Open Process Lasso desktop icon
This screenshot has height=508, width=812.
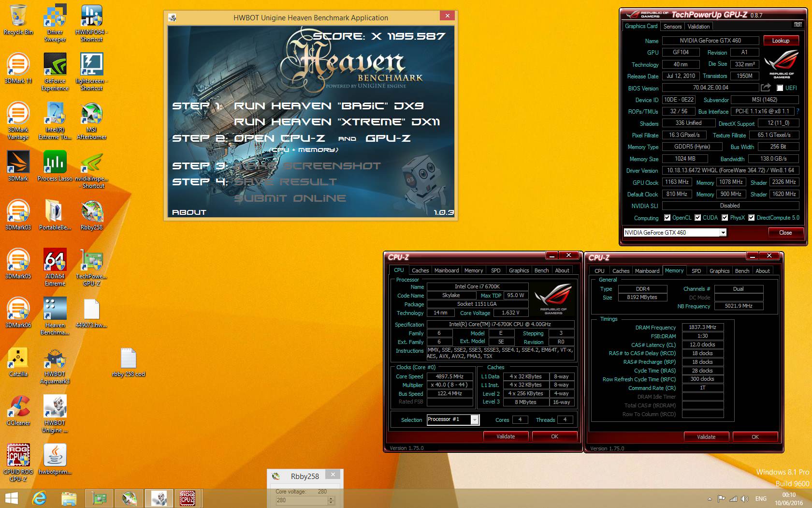tap(55, 166)
